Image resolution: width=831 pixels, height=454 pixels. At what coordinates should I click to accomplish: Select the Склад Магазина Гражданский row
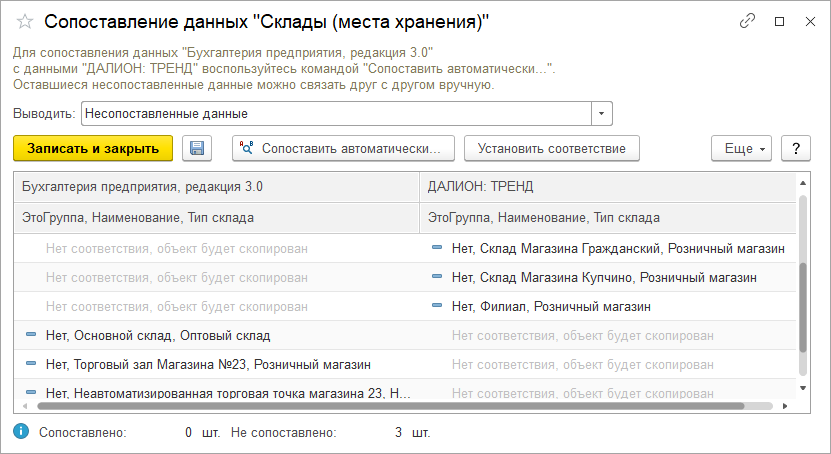click(617, 248)
